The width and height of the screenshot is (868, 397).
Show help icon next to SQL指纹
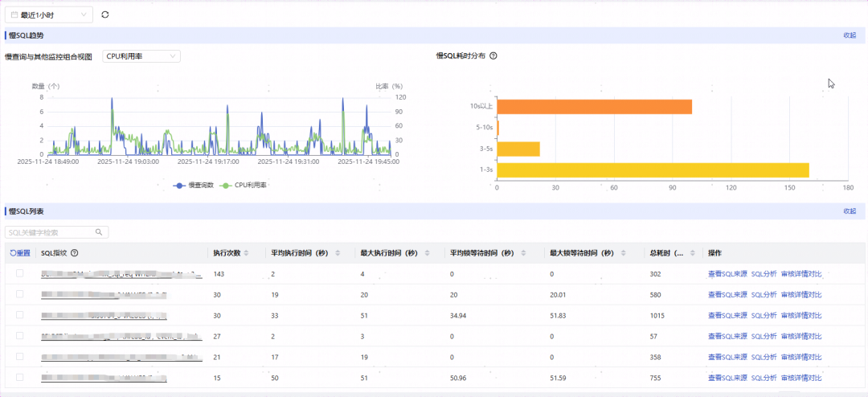[x=74, y=253]
